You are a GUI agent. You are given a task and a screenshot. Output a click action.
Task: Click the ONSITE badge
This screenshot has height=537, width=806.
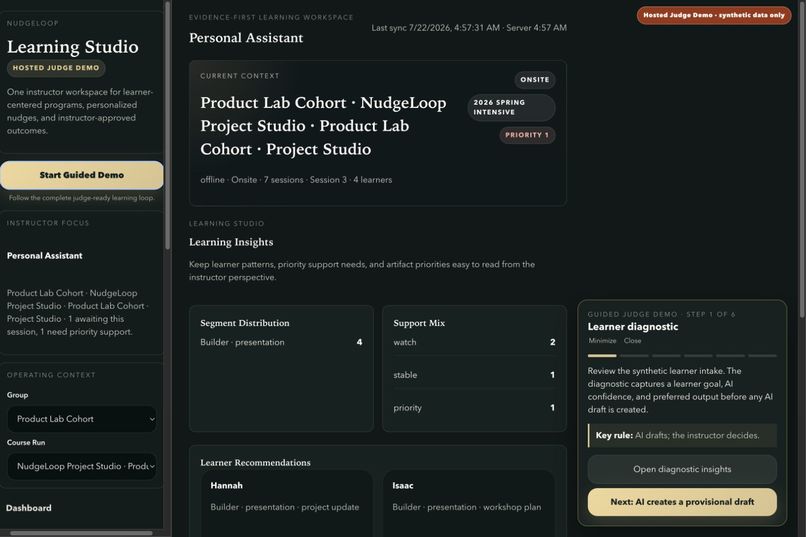click(535, 80)
